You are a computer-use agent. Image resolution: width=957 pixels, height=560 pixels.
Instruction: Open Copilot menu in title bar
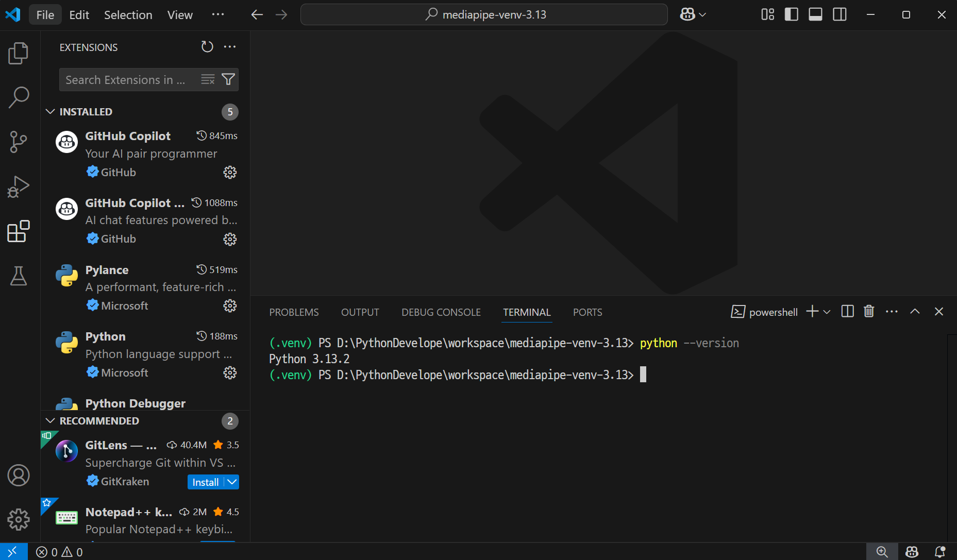coord(693,14)
